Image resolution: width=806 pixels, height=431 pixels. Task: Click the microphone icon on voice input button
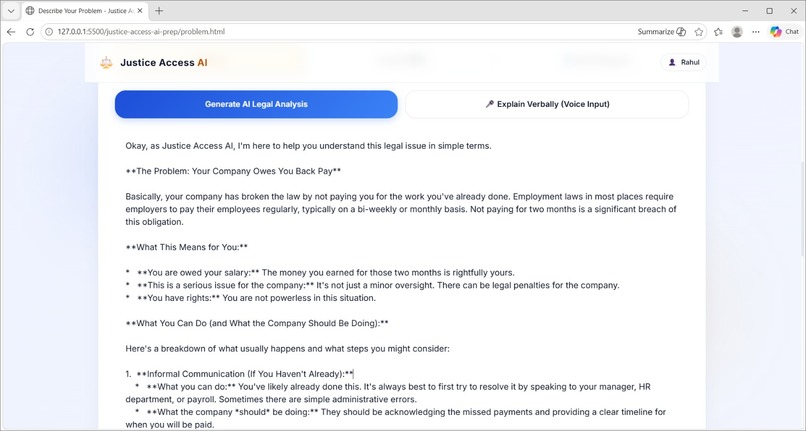coord(489,104)
